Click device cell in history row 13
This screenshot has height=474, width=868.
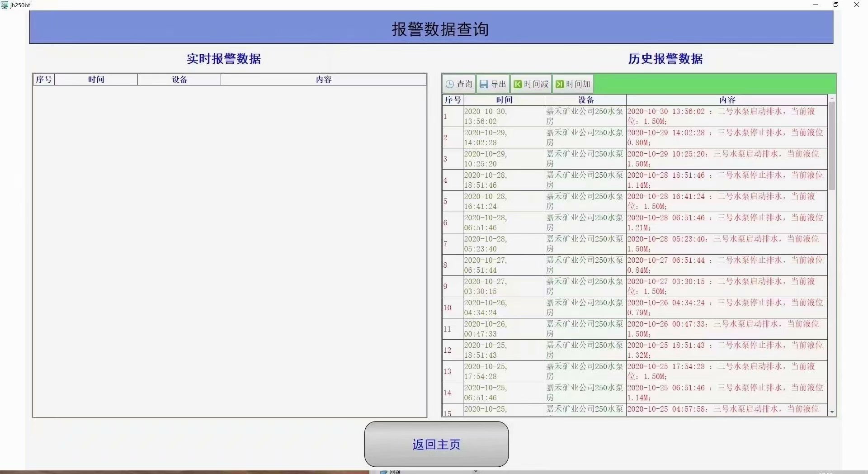585,371
